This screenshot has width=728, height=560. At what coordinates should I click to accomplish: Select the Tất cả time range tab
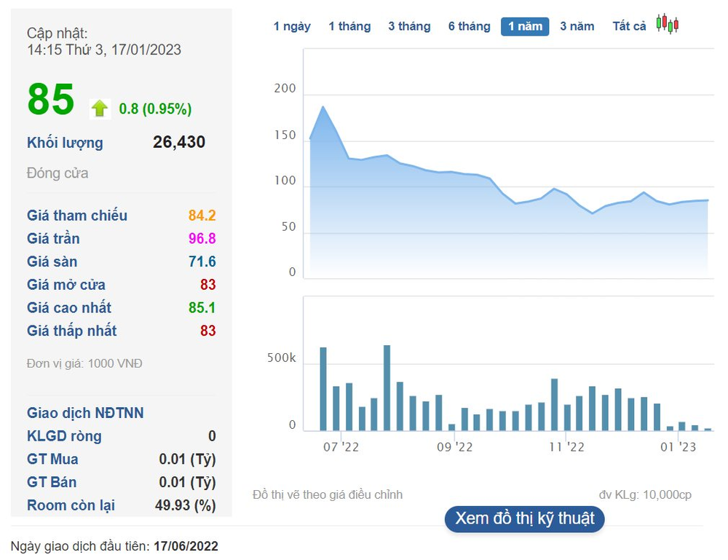[629, 26]
